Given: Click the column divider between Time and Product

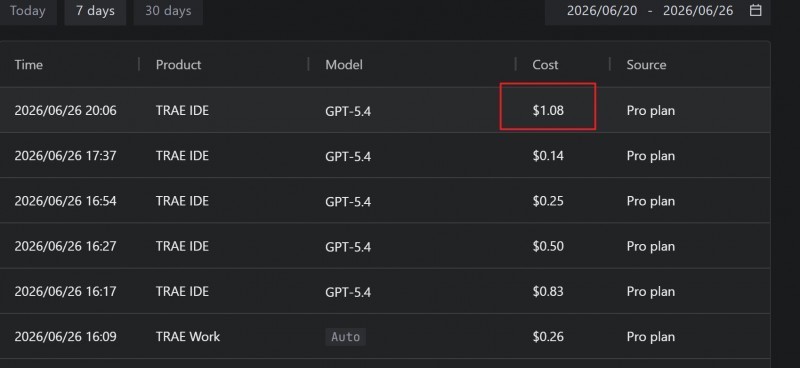Looking at the screenshot, I should pos(139,64).
